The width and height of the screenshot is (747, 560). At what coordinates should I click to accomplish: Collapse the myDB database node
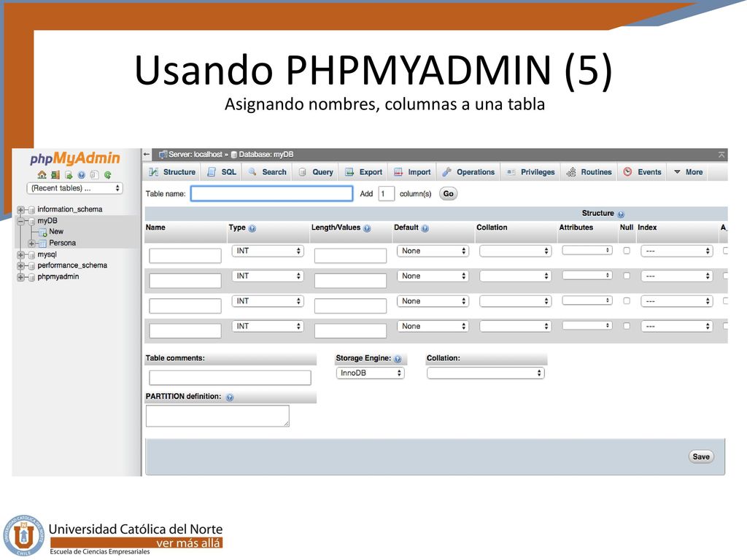click(x=20, y=221)
